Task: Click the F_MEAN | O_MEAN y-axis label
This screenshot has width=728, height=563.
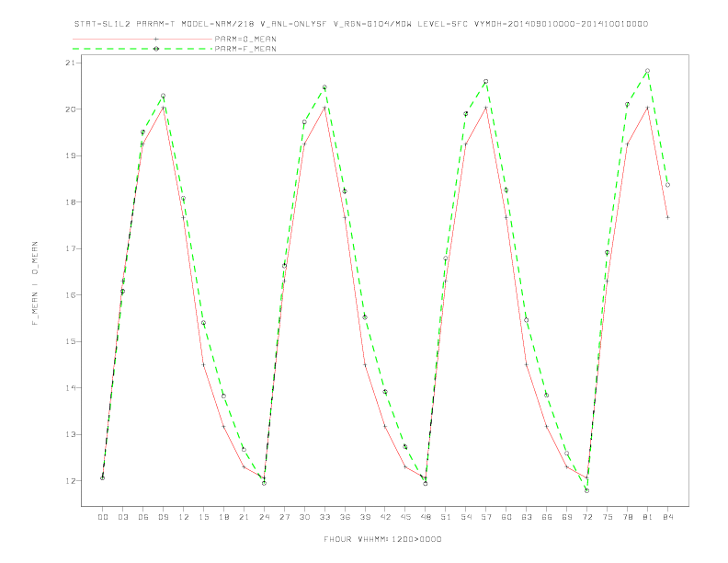Action: 35,283
